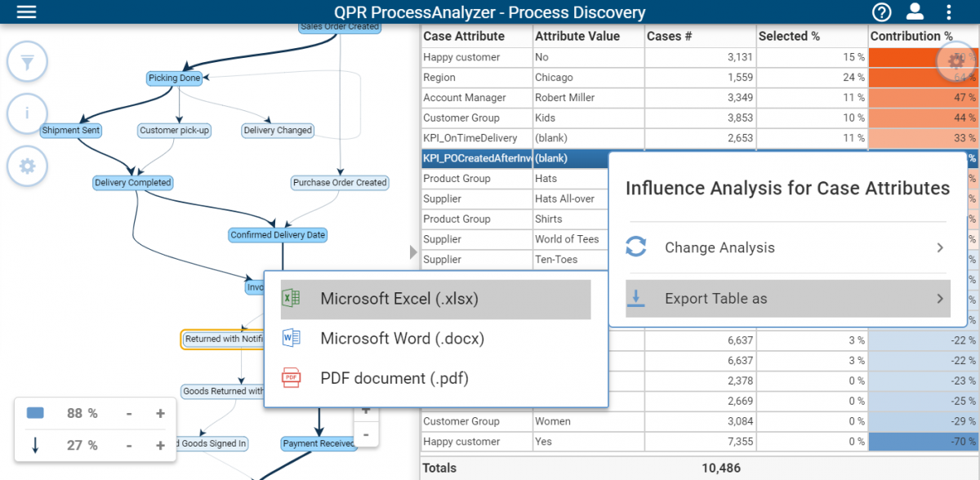Click the 7,355 cases cell

pos(700,442)
